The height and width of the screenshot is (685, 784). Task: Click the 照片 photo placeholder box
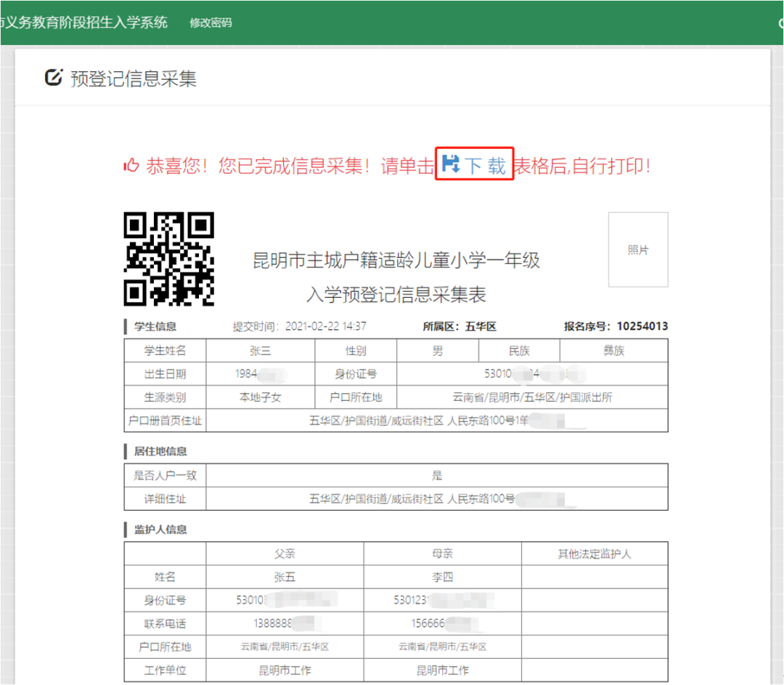(638, 250)
